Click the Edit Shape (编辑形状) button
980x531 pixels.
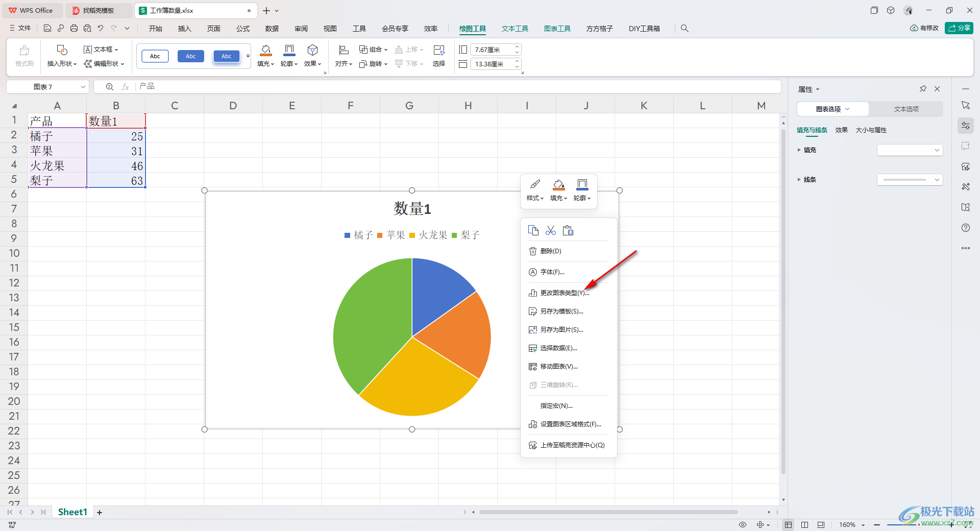(104, 64)
